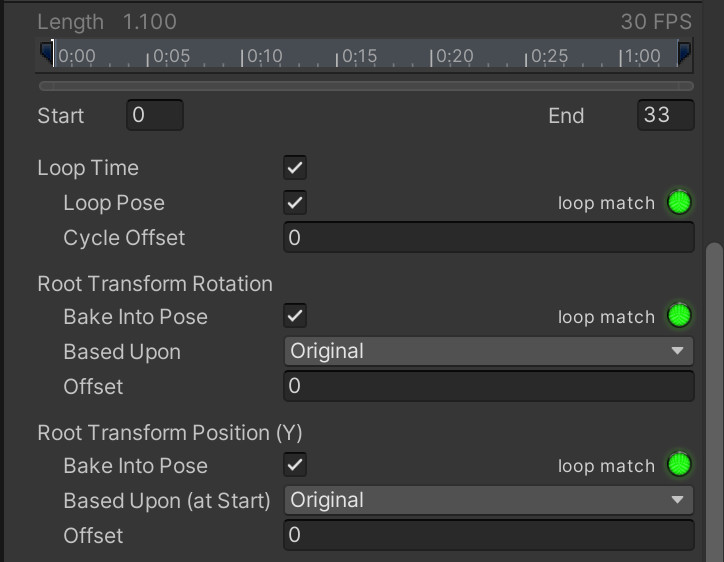
Task: Open the Based Upon rotation dropdown
Action: 489,351
